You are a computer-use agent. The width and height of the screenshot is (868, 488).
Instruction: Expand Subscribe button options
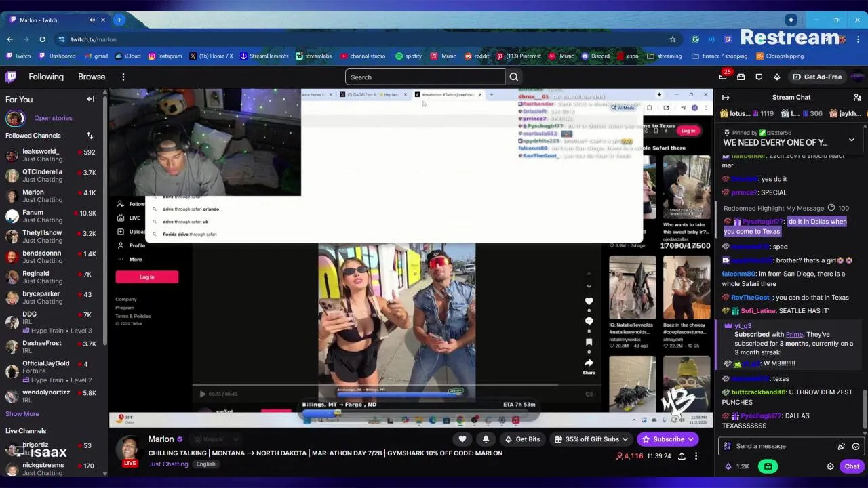(x=690, y=439)
